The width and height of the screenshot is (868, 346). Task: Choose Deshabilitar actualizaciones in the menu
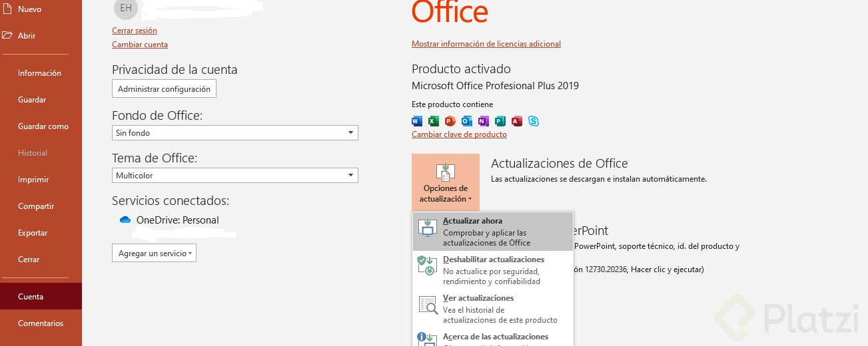tap(492, 270)
